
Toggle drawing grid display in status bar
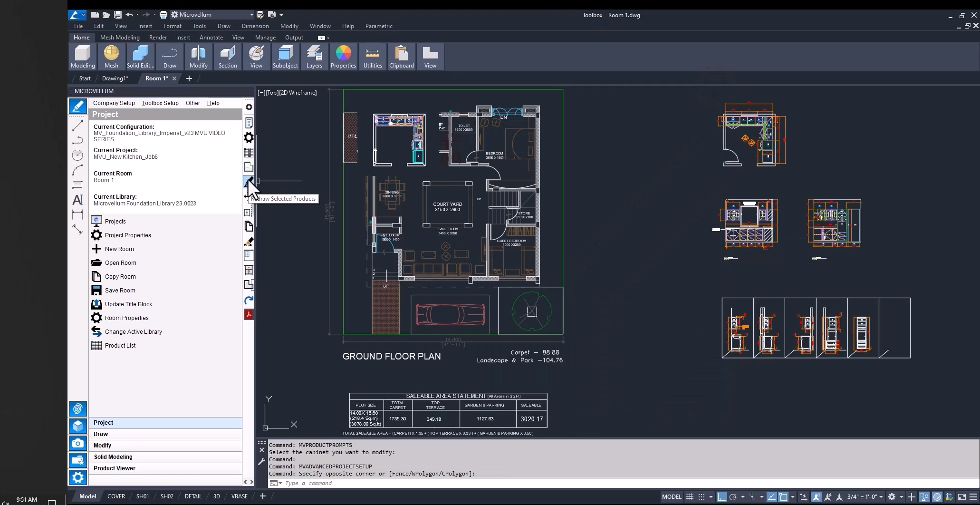pos(690,497)
